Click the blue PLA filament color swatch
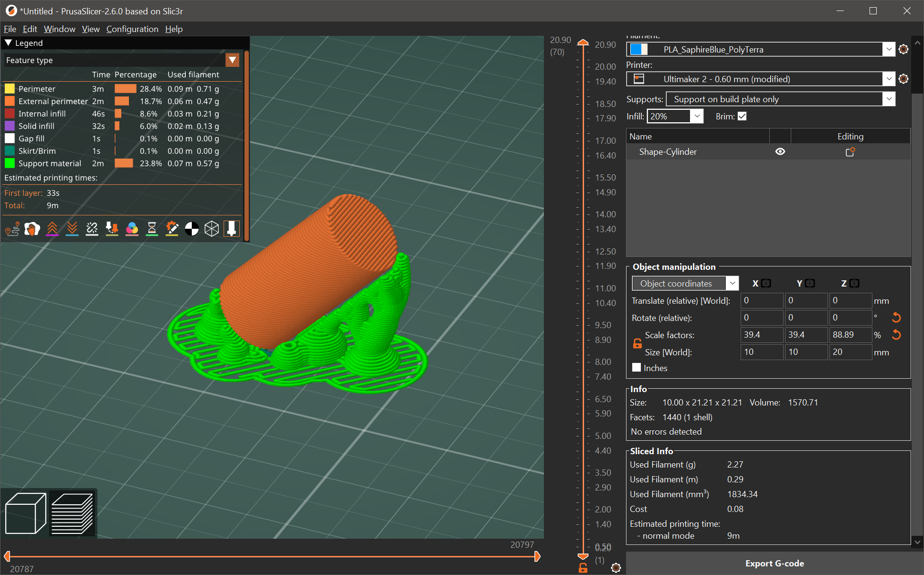The image size is (924, 575). click(639, 49)
